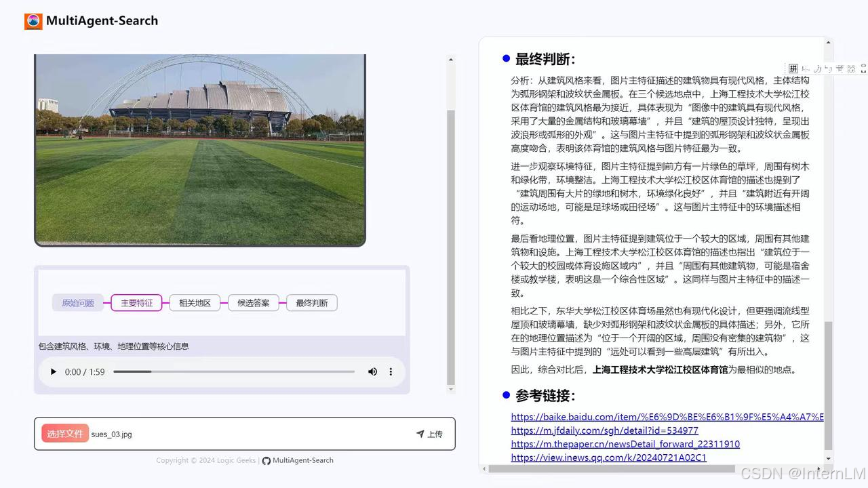
Task: Click the 选择文件 button
Action: coord(65,434)
